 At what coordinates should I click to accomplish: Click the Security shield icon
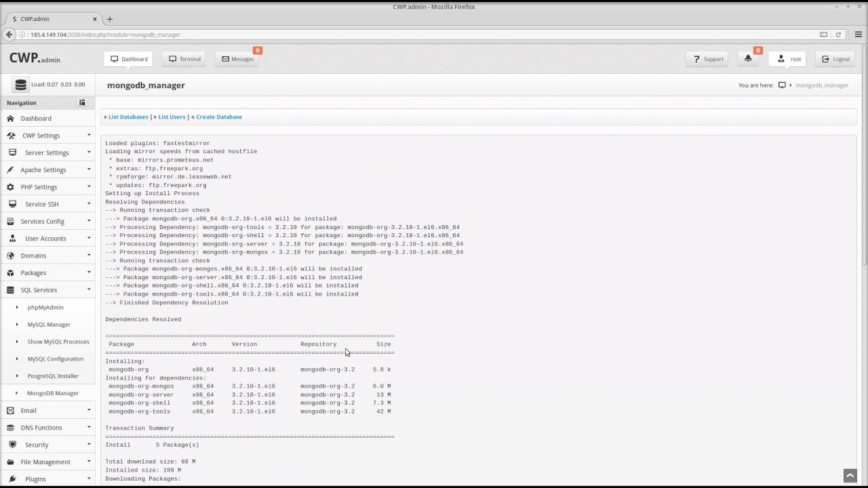(x=12, y=445)
